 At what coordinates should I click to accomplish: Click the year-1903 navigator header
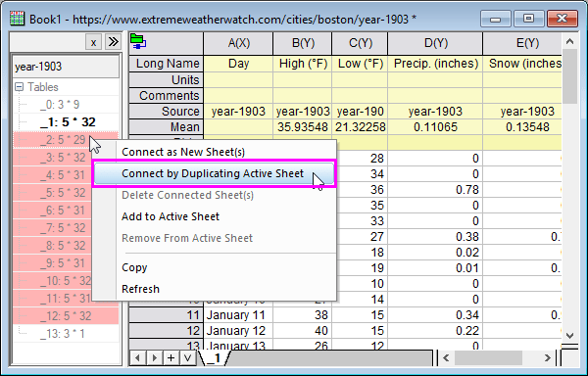tap(66, 67)
